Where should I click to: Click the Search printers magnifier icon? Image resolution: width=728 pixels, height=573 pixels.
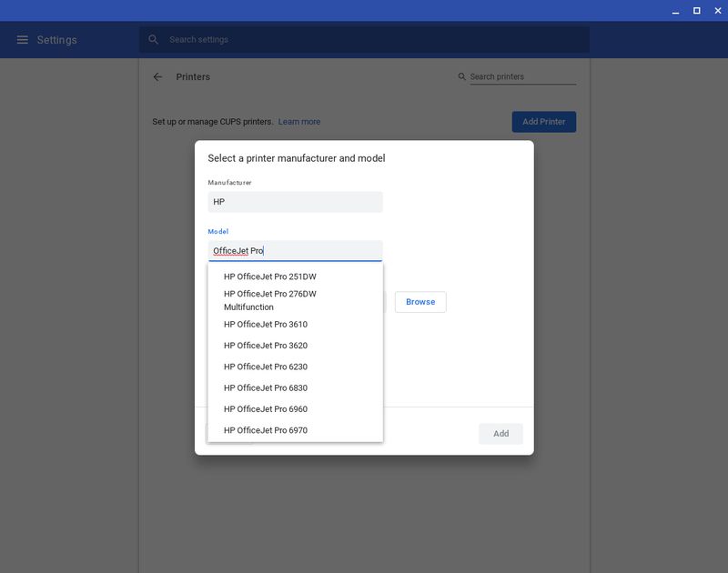point(462,77)
